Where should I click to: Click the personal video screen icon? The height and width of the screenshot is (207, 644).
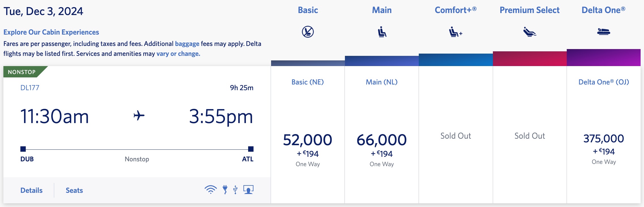[x=248, y=189]
